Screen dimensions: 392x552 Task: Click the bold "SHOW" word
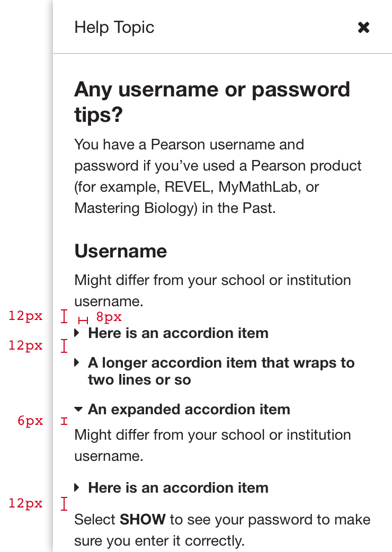tap(143, 520)
